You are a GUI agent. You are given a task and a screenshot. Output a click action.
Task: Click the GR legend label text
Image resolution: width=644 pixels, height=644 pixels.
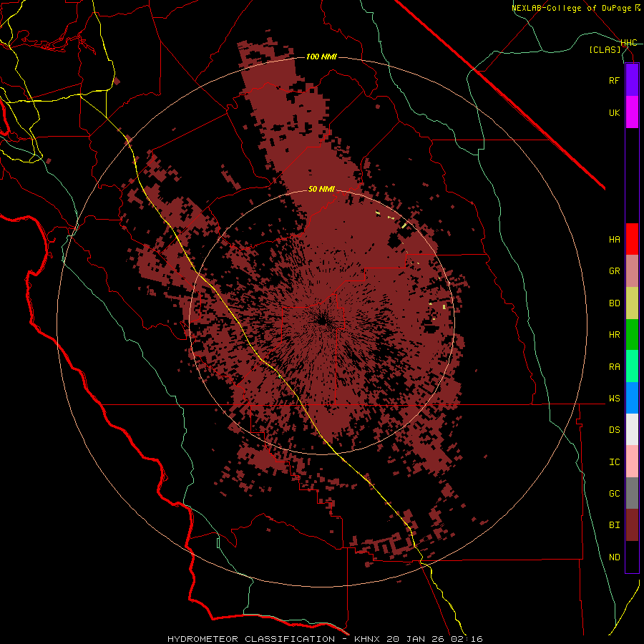point(615,271)
